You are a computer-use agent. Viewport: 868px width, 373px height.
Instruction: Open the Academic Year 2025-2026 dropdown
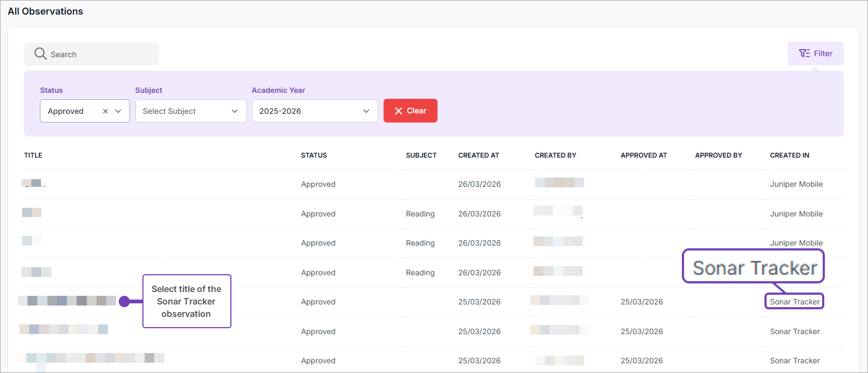(315, 111)
